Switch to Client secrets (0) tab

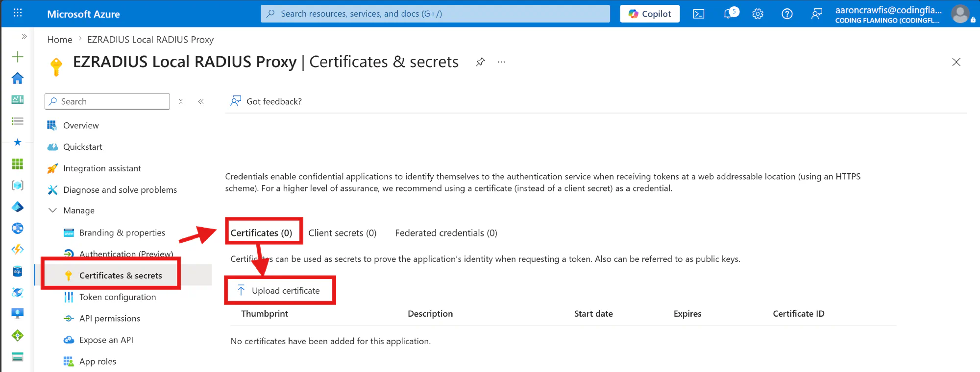coord(343,233)
